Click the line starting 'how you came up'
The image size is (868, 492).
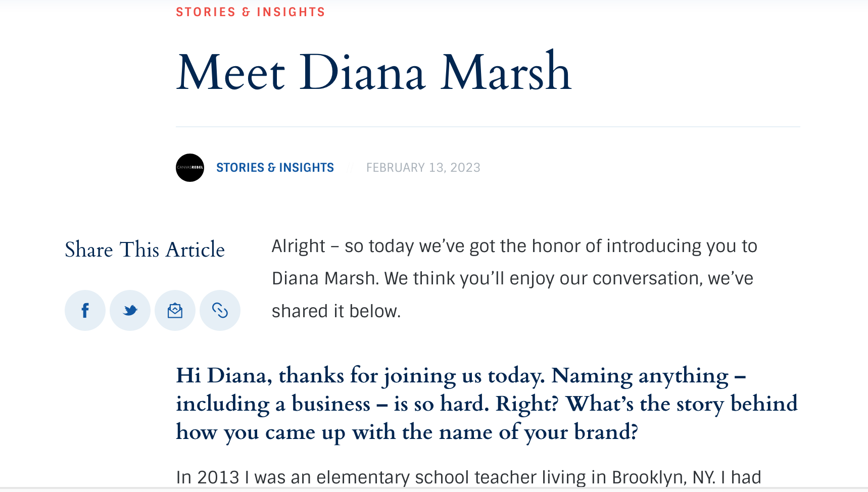click(x=407, y=432)
